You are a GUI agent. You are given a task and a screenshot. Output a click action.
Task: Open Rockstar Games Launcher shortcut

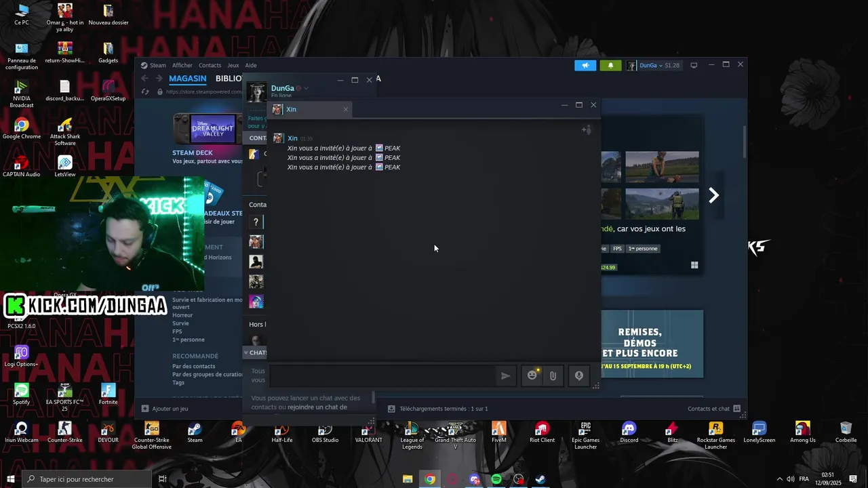pos(716,434)
